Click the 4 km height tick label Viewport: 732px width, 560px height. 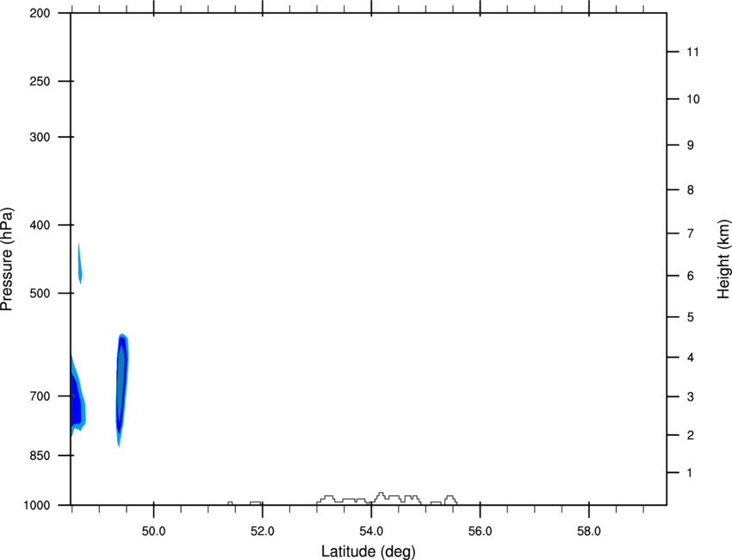[691, 358]
